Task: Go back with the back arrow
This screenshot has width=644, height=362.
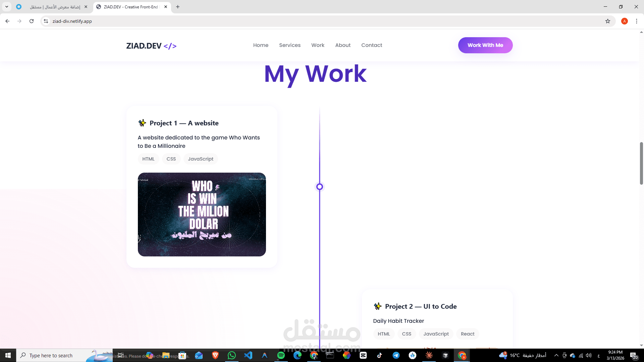Action: 7,21
